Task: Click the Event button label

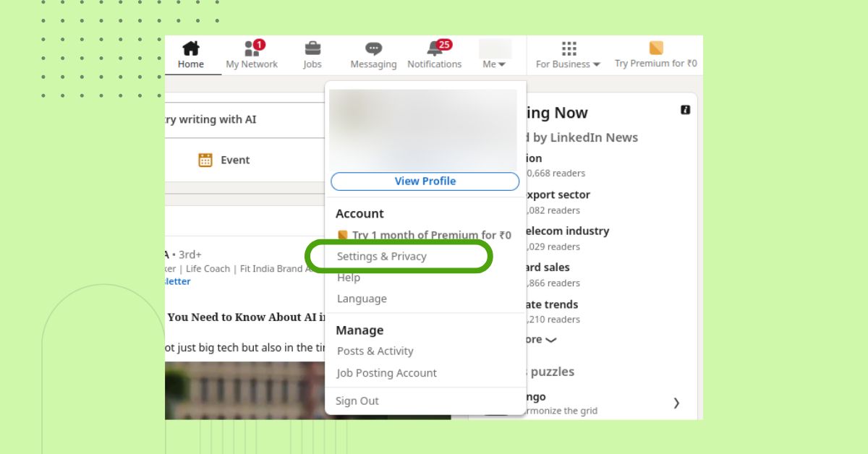Action: coord(235,160)
